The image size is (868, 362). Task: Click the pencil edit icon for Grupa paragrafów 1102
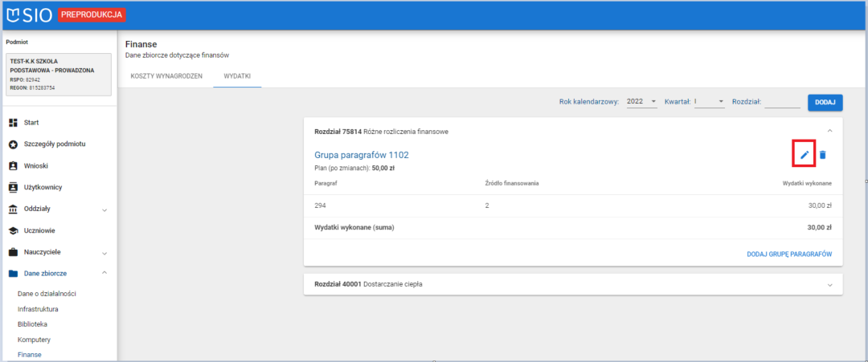(804, 154)
